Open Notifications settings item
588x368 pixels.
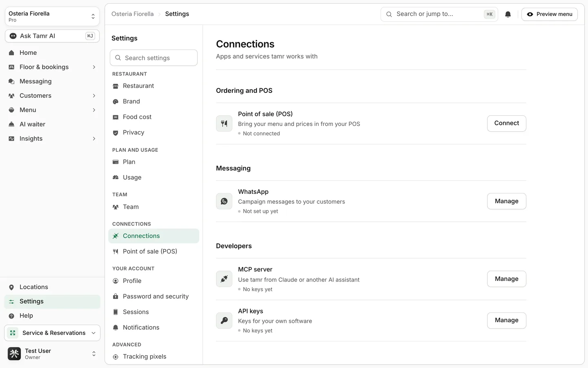point(154,328)
